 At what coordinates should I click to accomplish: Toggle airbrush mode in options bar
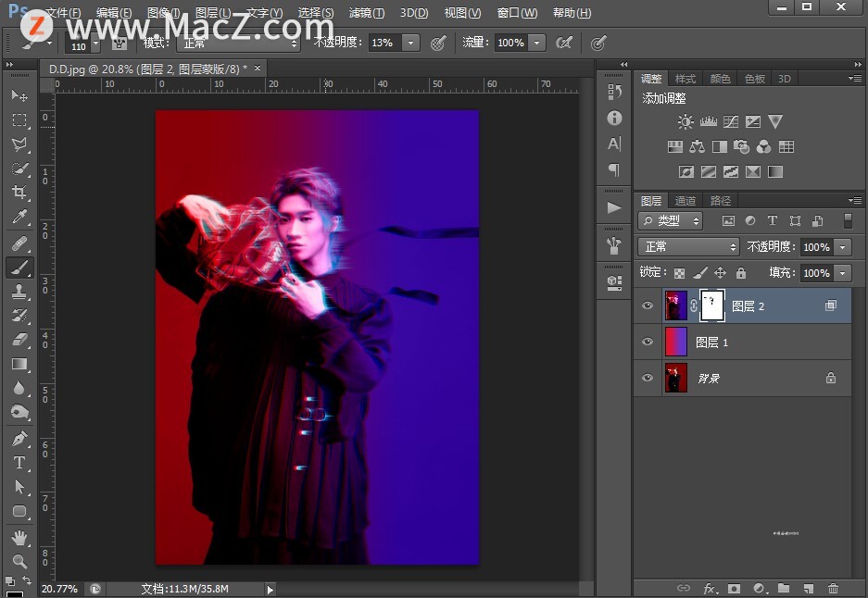click(x=564, y=43)
